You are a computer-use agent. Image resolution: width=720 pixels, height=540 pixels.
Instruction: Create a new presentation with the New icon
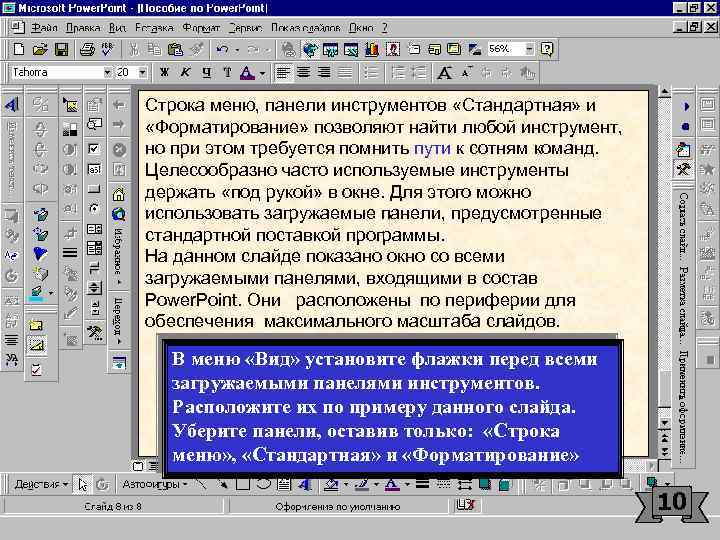coord(18,49)
